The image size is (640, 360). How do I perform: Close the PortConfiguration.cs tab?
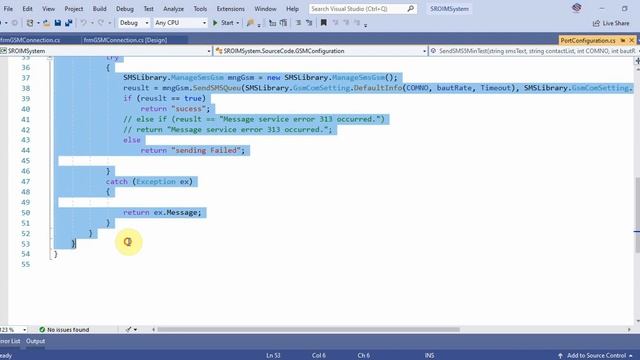pos(631,40)
